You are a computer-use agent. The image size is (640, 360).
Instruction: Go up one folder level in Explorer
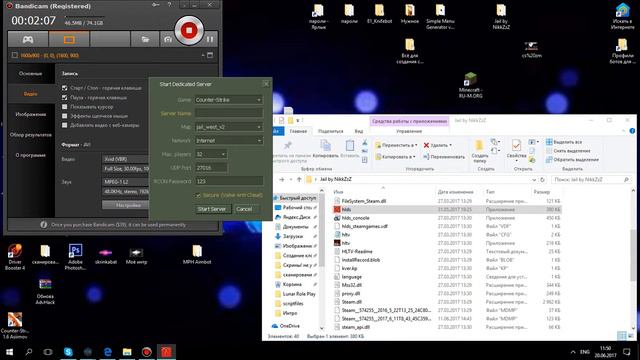pos(299,179)
